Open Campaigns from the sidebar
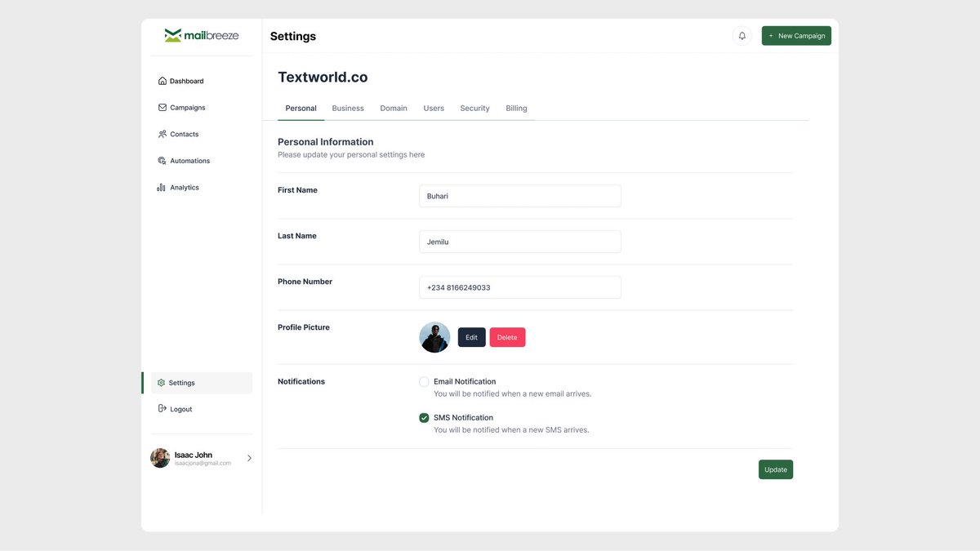Screen dimensions: 980x551 coord(188,108)
